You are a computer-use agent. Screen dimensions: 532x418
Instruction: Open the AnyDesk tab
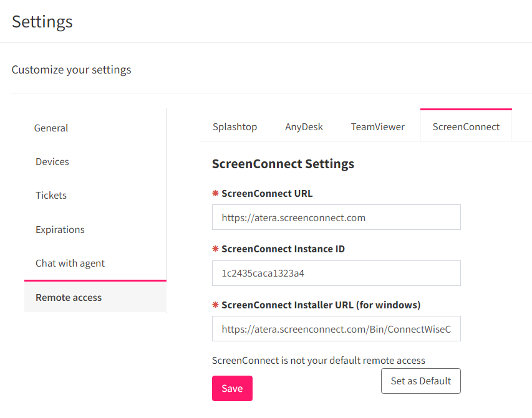click(304, 126)
